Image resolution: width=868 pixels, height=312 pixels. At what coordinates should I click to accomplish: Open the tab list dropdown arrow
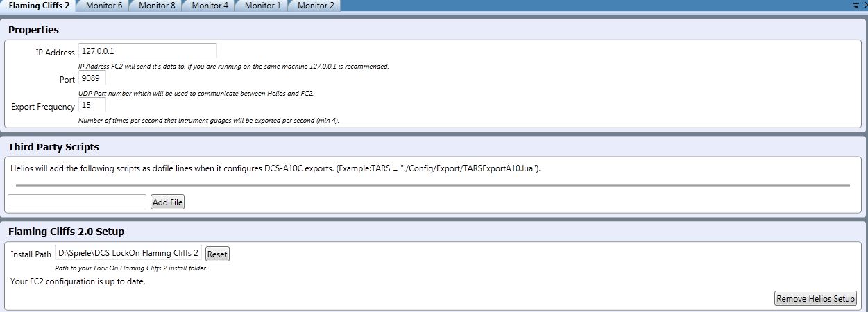856,6
